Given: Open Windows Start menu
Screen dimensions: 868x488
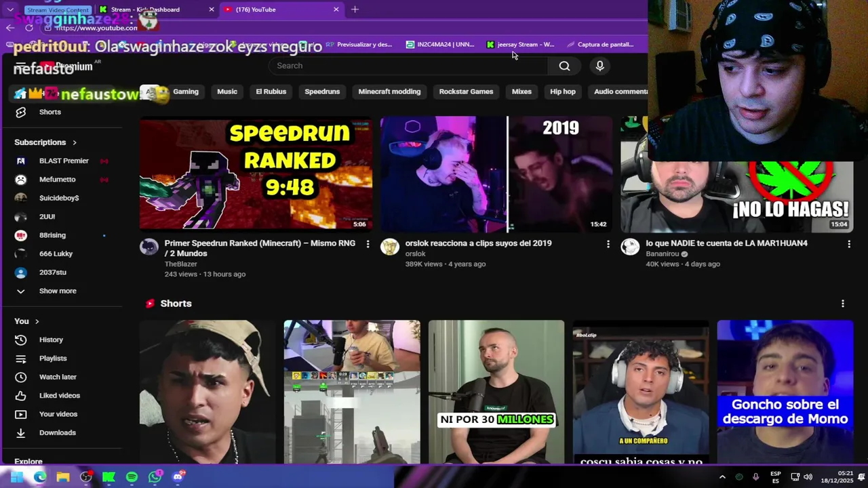Looking at the screenshot, I should click(17, 477).
